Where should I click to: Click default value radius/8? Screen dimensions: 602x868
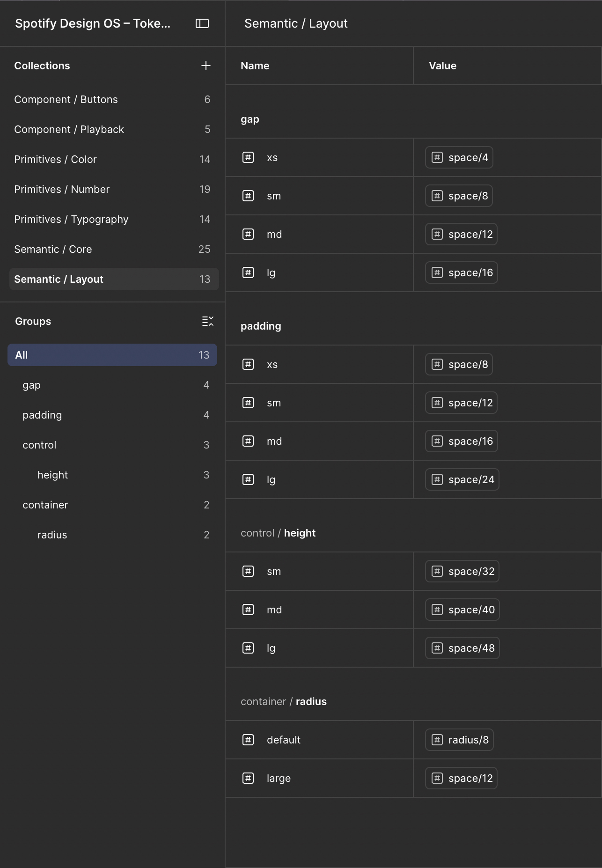tap(460, 740)
